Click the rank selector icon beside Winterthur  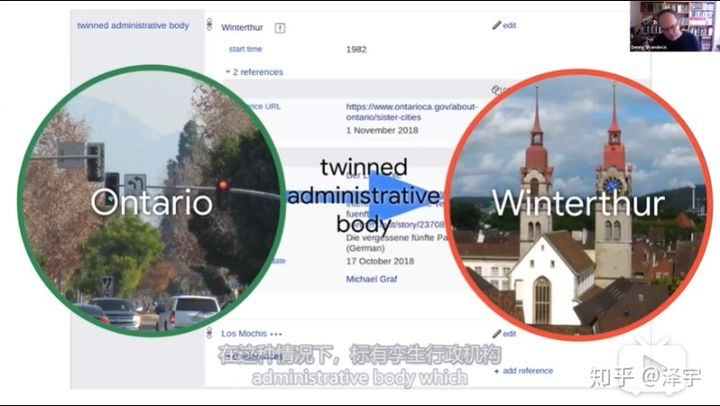209,25
